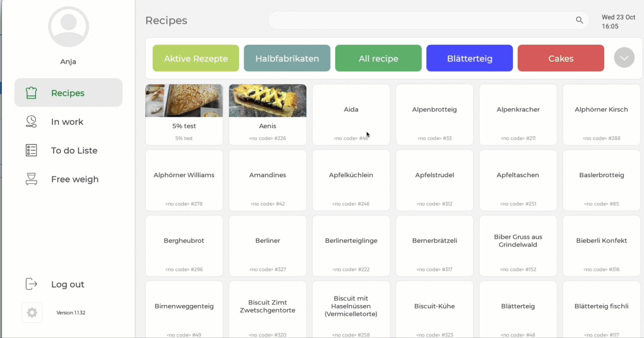The height and width of the screenshot is (338, 644).
Task: Select the All recipe category
Action: [378, 58]
